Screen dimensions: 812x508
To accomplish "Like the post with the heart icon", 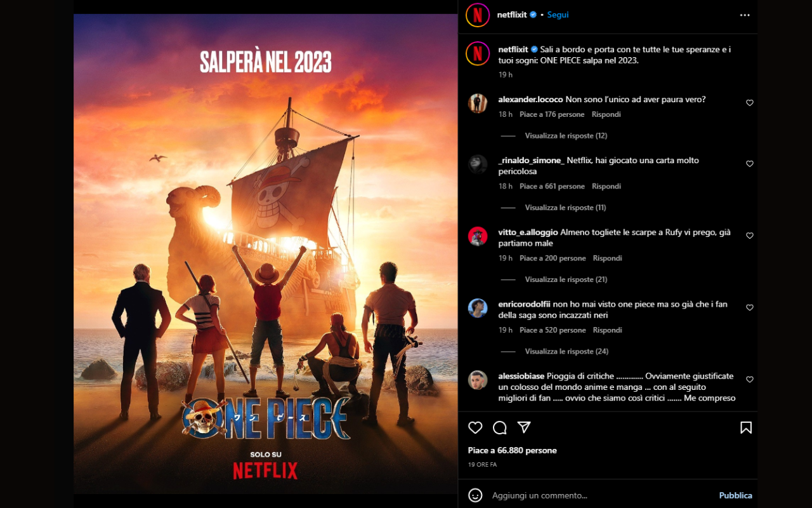I will coord(475,428).
